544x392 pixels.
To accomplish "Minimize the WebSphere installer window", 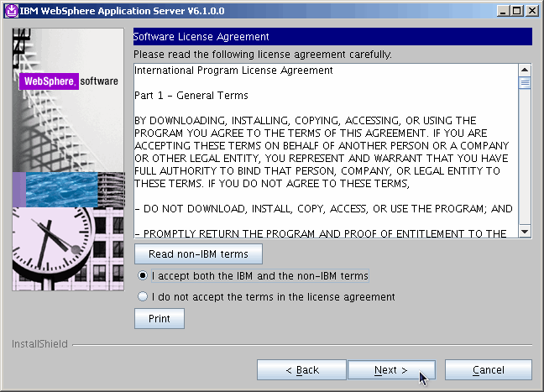I will 503,11.
